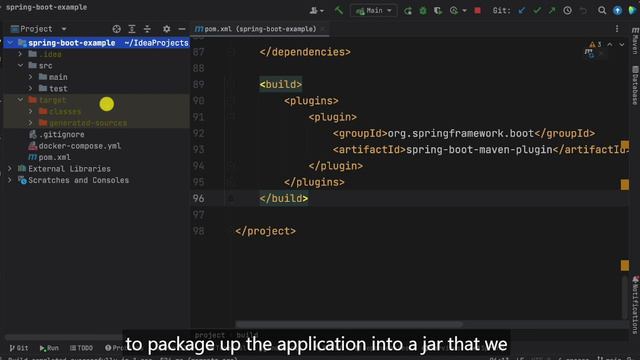Viewport: 640px width, 360px height.
Task: Close the pom.xml editor tab
Action: (323, 29)
